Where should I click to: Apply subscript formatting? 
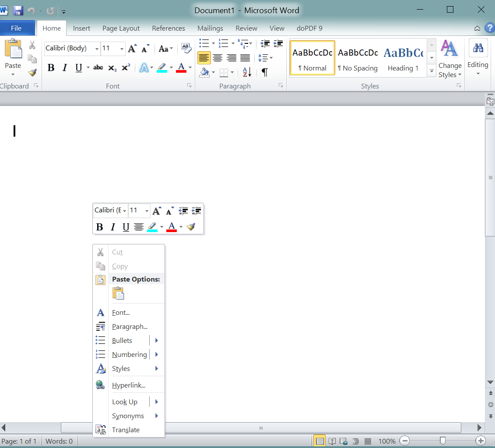pyautogui.click(x=112, y=67)
